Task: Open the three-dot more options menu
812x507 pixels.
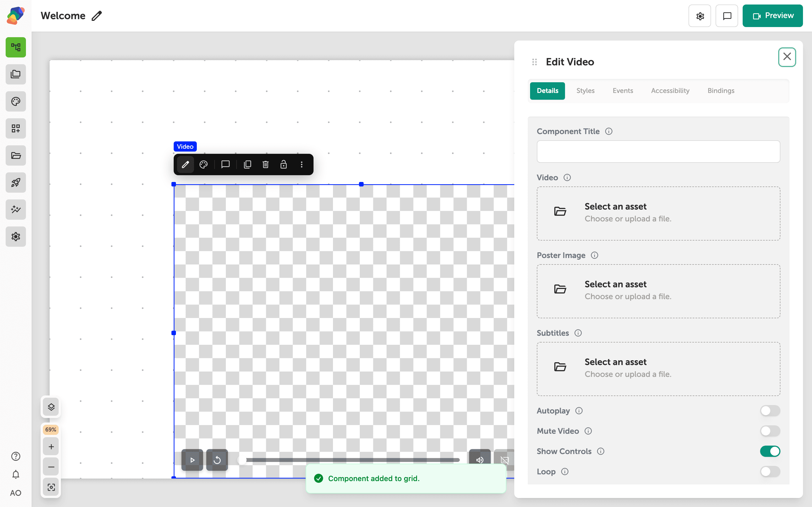Action: 302,164
